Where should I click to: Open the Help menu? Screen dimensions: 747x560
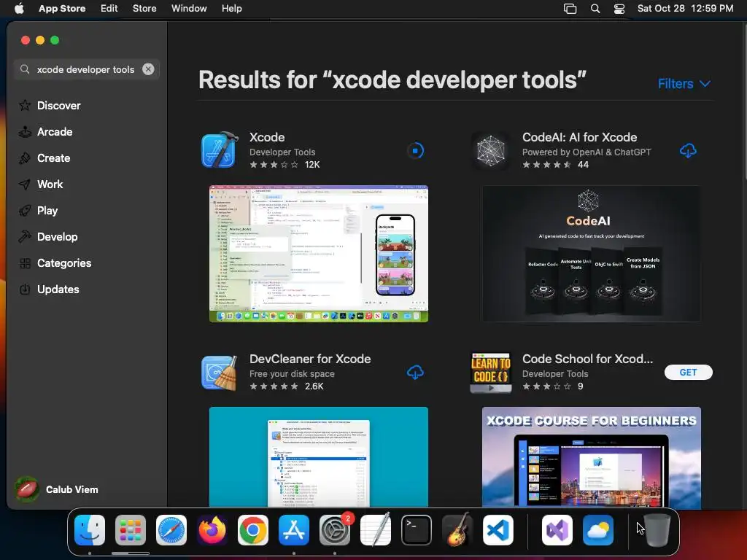(x=231, y=8)
